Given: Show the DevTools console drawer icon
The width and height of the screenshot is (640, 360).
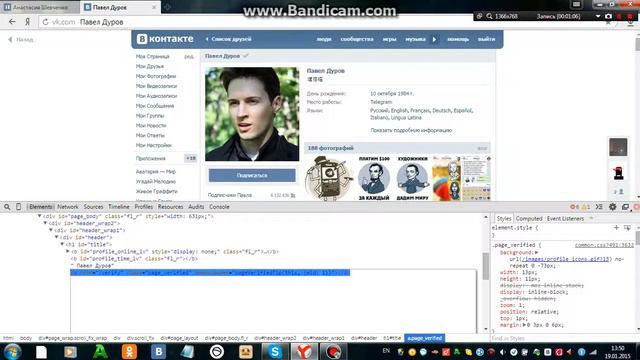Looking at the screenshot, I should click(x=599, y=207).
